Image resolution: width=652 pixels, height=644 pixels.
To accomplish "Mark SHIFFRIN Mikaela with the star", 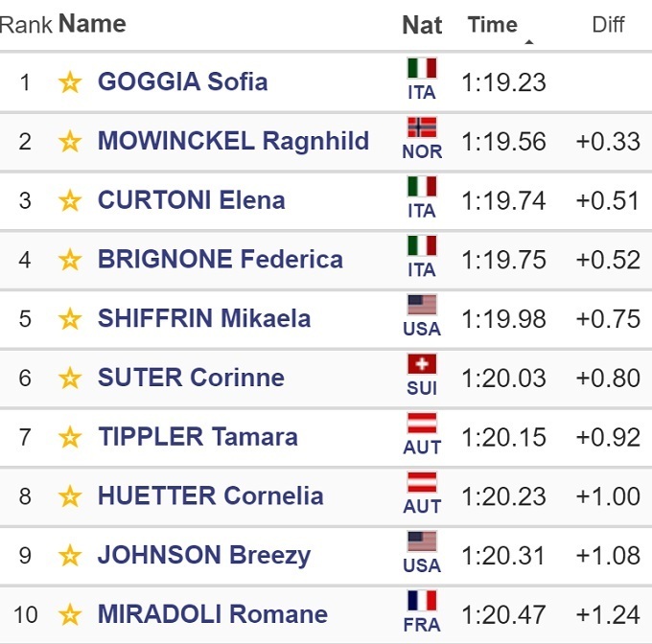I will tap(69, 319).
